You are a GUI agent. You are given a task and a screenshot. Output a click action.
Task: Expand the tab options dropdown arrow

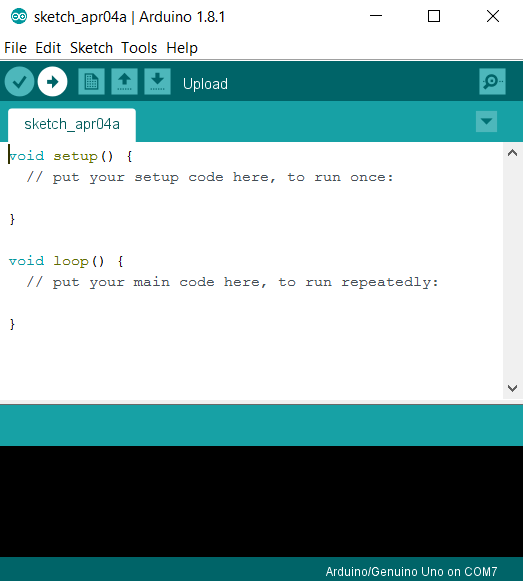coord(486,122)
